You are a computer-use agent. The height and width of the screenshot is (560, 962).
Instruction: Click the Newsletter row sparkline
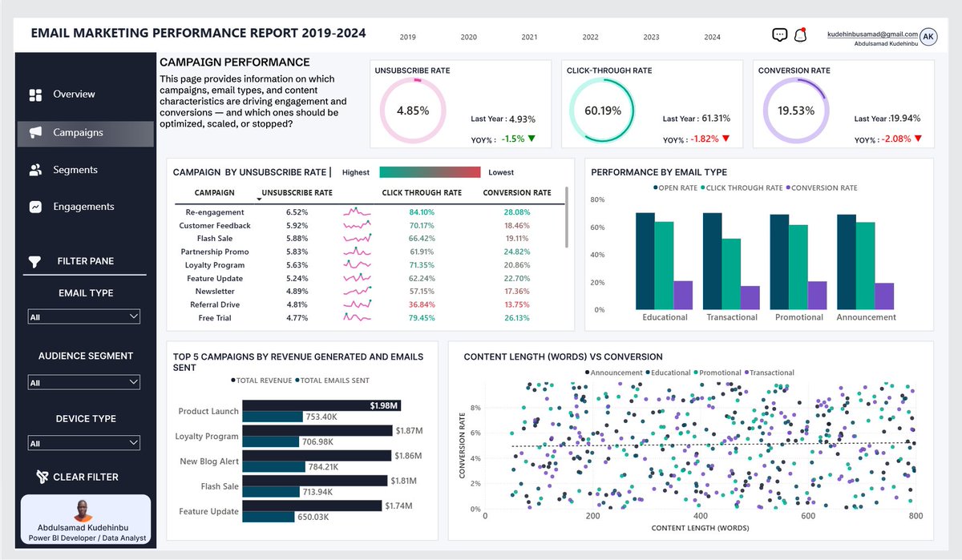pos(358,292)
